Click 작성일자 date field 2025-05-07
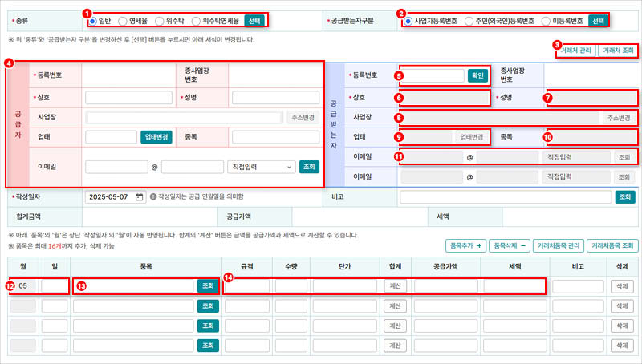Viewport: 642px width, 364px height. pyautogui.click(x=116, y=197)
